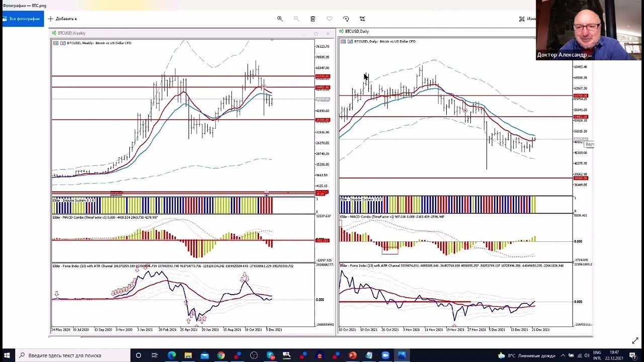Launch Google Chrome from the taskbar

221,355
